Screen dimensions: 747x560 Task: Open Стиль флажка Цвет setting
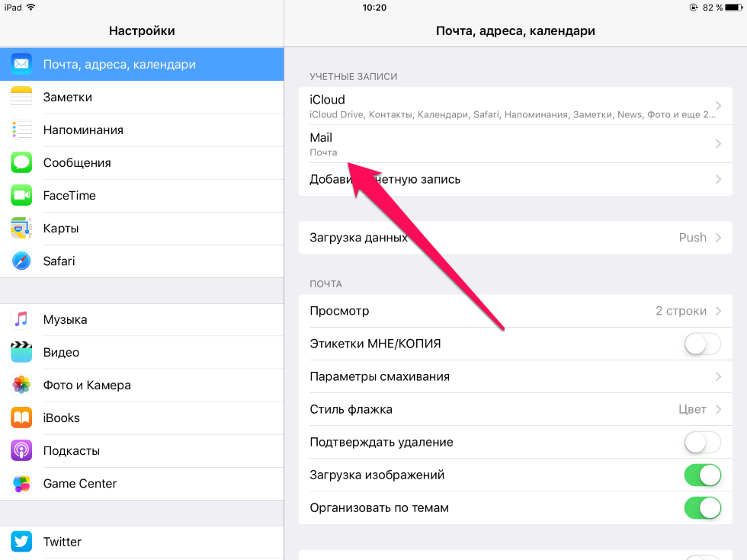[x=515, y=410]
